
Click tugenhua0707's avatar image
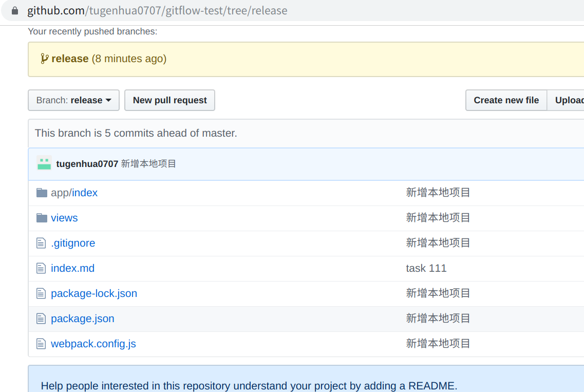pos(44,163)
